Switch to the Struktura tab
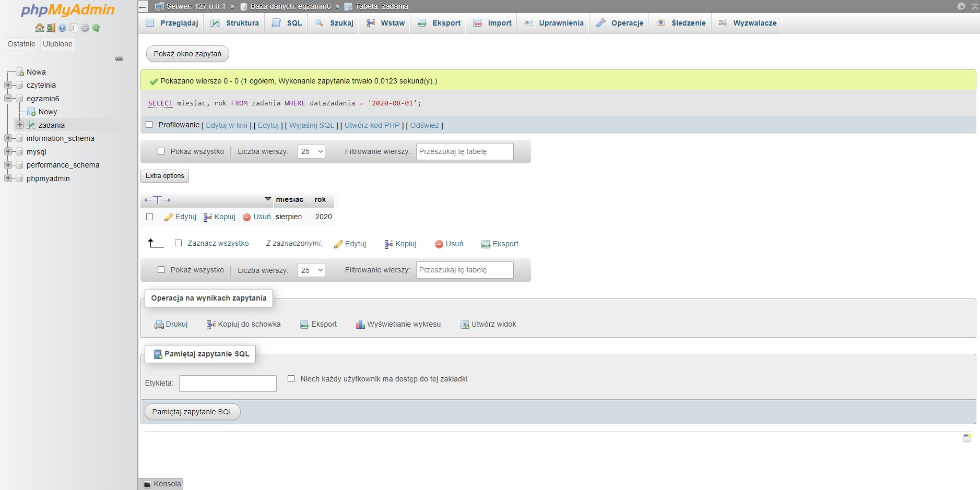This screenshot has width=980, height=490. 235,23
